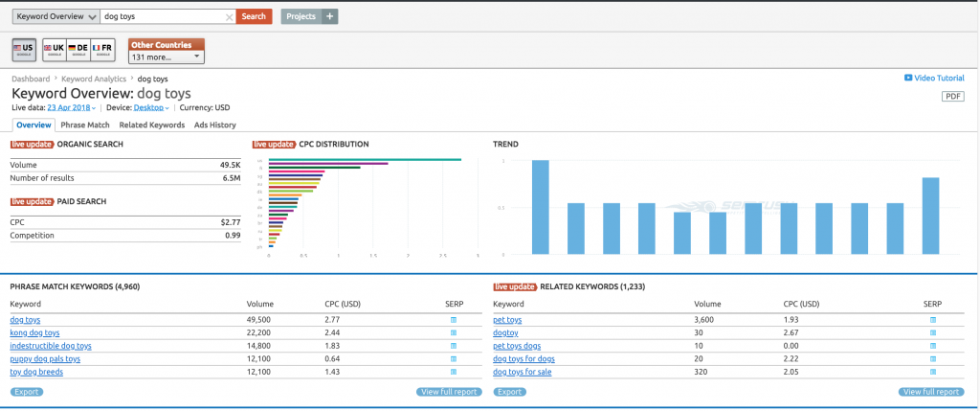This screenshot has width=980, height=411.
Task: Select the Number of results value 6.5M
Action: tap(231, 178)
